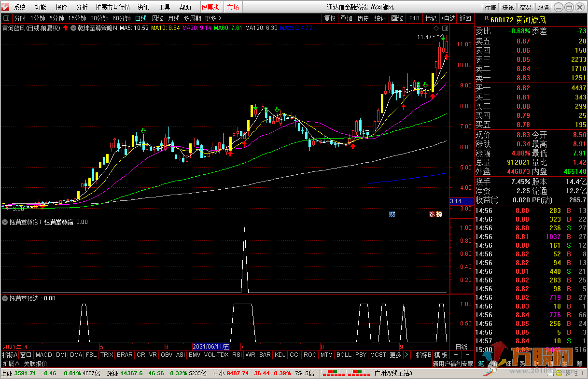Viewport: 588px width, 379px height.
Task: Click the 财 marker icon on the chart
Action: point(392,214)
